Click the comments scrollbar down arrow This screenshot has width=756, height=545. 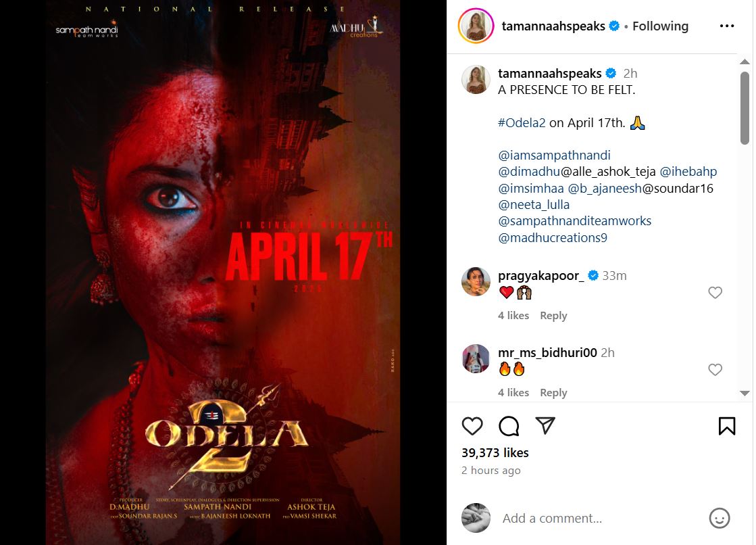pyautogui.click(x=745, y=393)
